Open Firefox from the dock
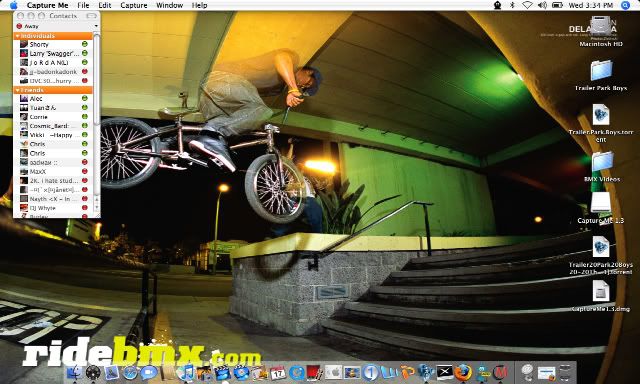 click(463, 373)
